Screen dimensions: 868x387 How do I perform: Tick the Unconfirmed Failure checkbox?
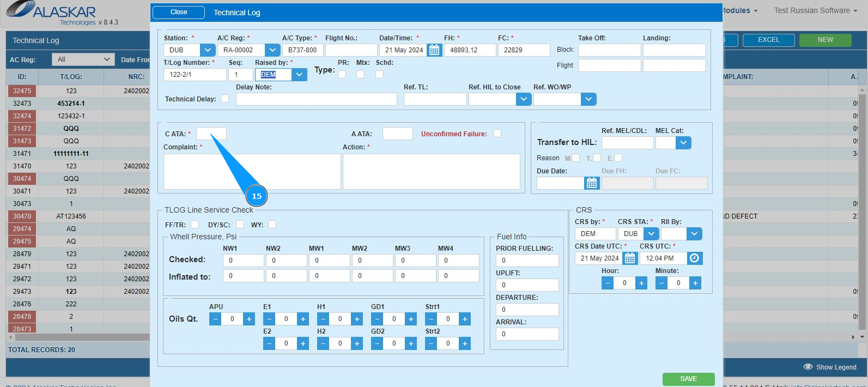[497, 134]
